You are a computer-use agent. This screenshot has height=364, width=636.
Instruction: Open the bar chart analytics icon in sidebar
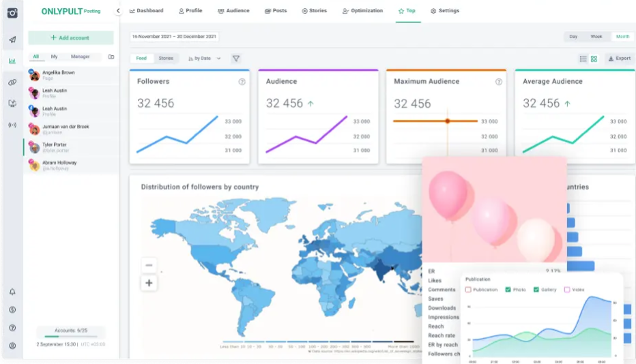click(x=12, y=61)
